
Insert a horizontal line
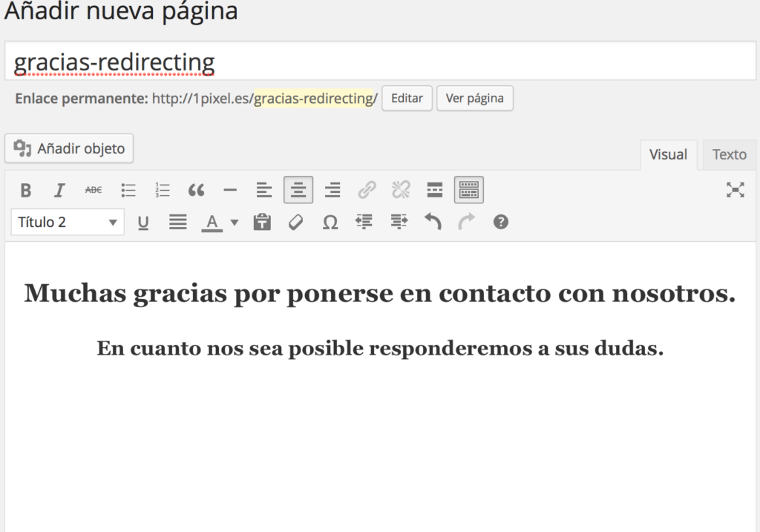tap(230, 190)
